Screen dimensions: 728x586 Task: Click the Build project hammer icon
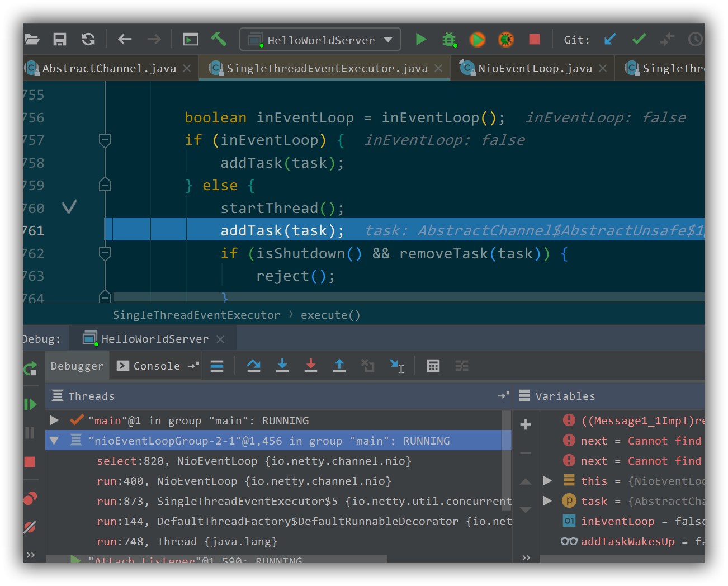219,39
